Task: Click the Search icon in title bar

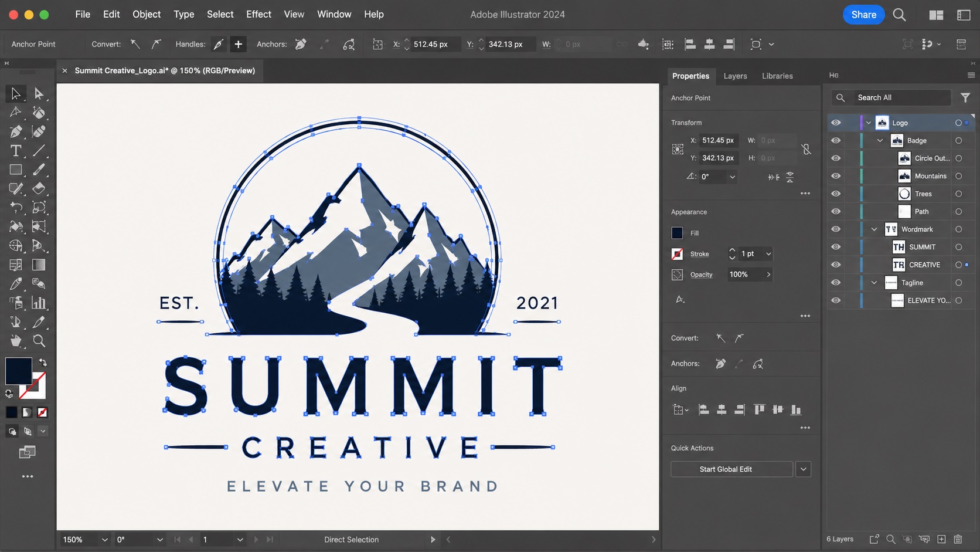Action: point(899,15)
